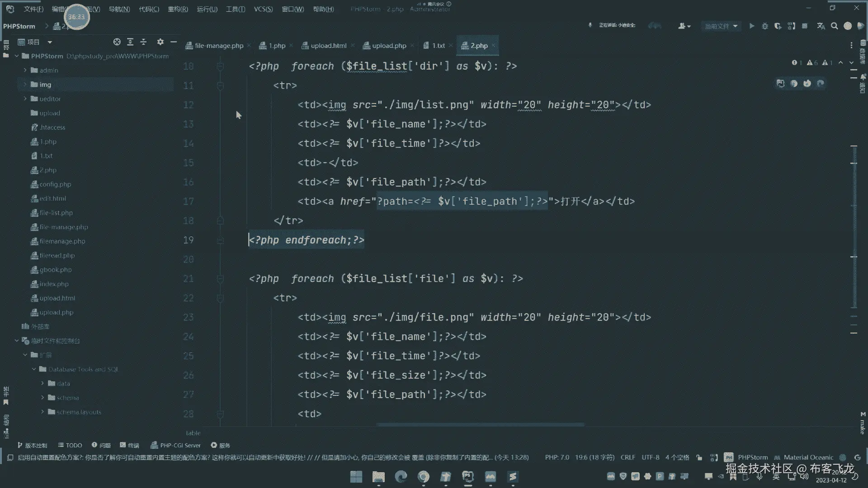Expand the admin folder

tap(25, 70)
